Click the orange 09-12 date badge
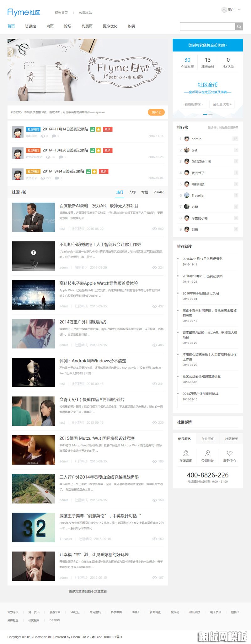This screenshot has width=251, height=644. 156,112
